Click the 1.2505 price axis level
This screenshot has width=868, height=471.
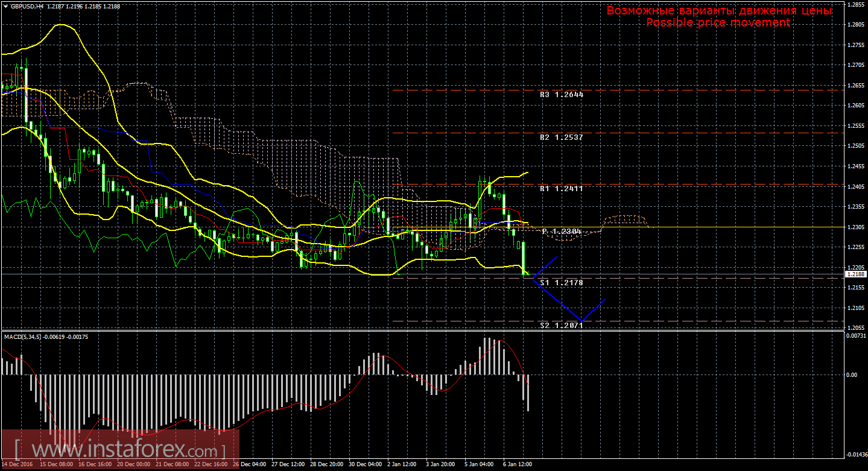(x=856, y=146)
